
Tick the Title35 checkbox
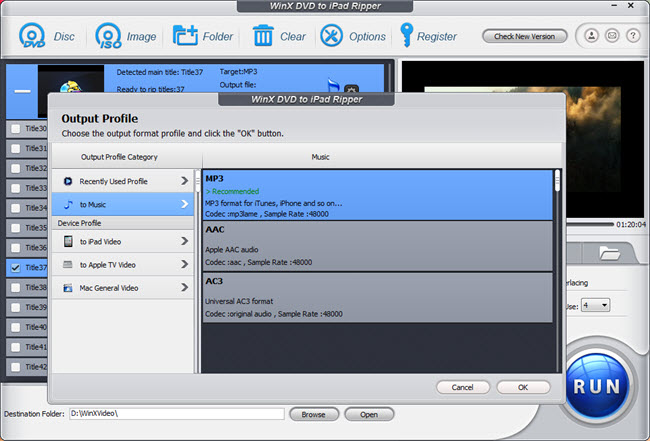click(x=16, y=228)
